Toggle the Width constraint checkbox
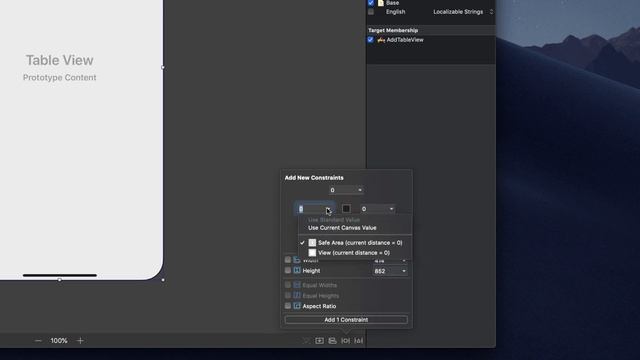Viewport: 640px width, 360px height. [288, 260]
